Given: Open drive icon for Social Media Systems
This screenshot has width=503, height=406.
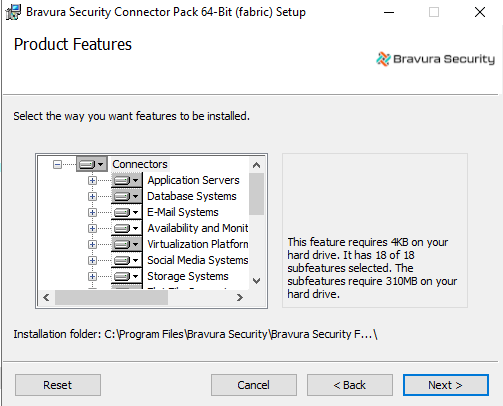Looking at the screenshot, I should [127, 260].
